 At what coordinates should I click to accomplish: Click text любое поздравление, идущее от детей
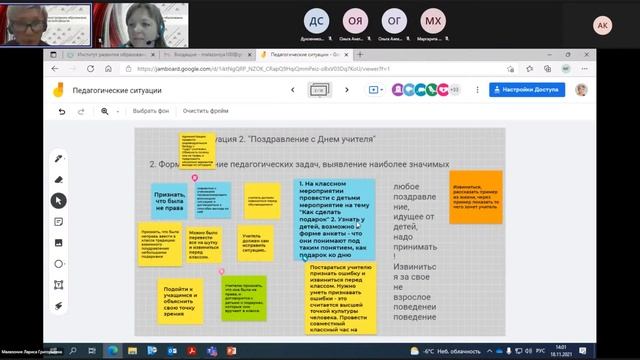415,221
